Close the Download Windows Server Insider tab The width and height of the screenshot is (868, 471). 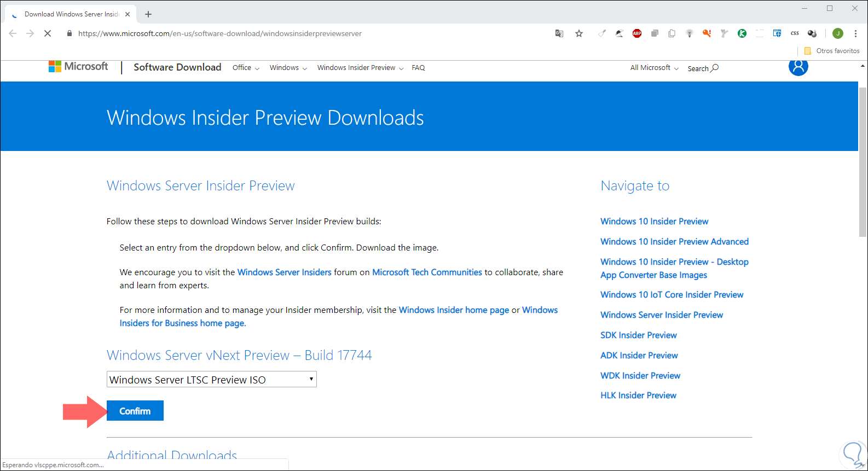128,14
